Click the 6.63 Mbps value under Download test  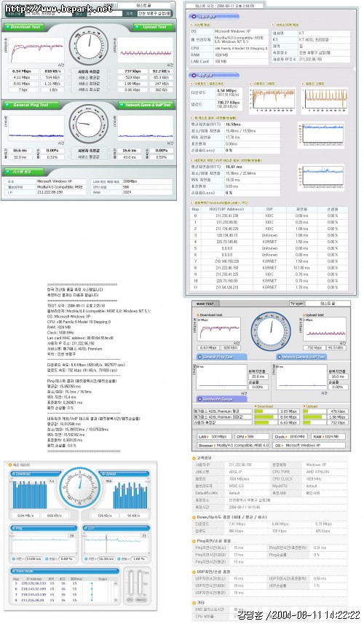[x=208, y=348]
